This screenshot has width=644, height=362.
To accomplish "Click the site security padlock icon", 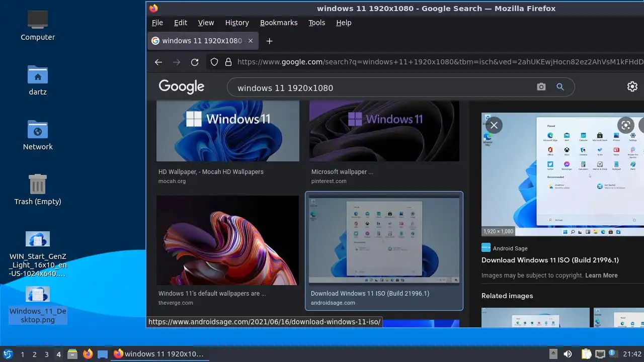I will 228,62.
